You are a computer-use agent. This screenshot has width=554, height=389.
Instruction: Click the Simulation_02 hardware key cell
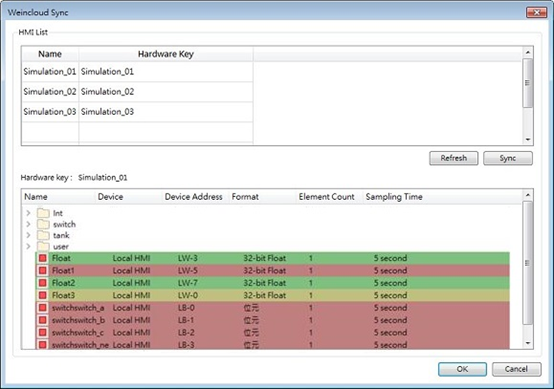coord(166,92)
